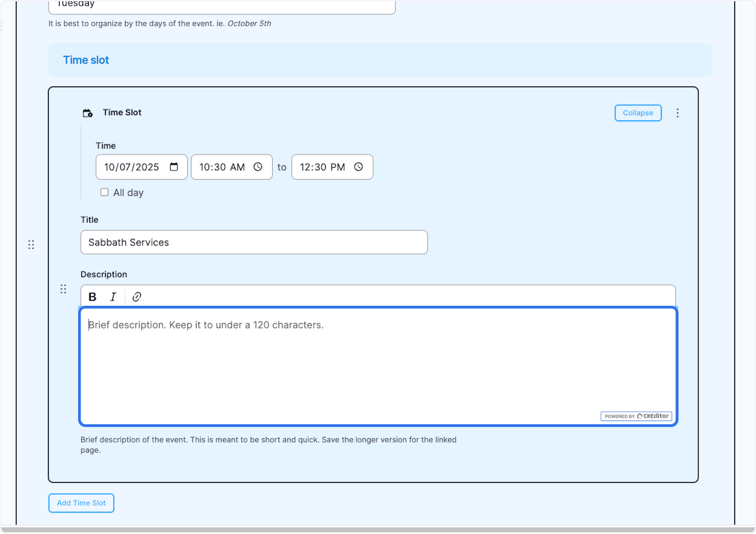Image resolution: width=756 pixels, height=534 pixels.
Task: Enable the All day checkbox
Action: [x=105, y=192]
